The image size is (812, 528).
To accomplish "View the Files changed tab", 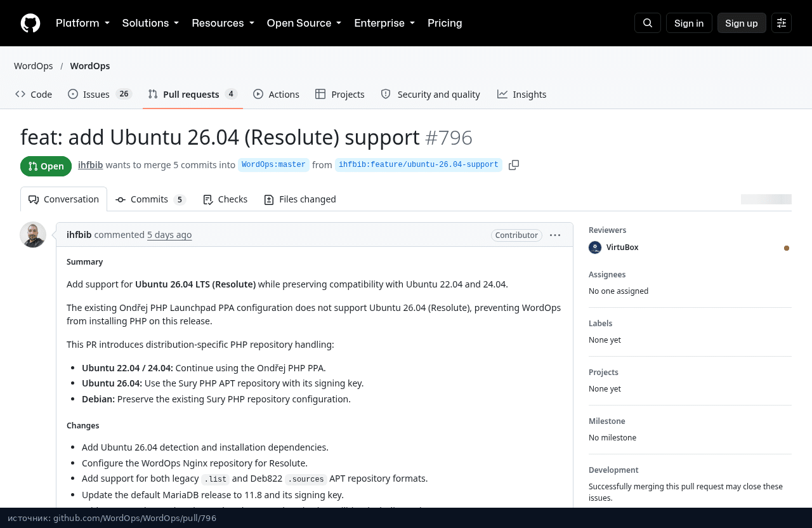I will 300,199.
